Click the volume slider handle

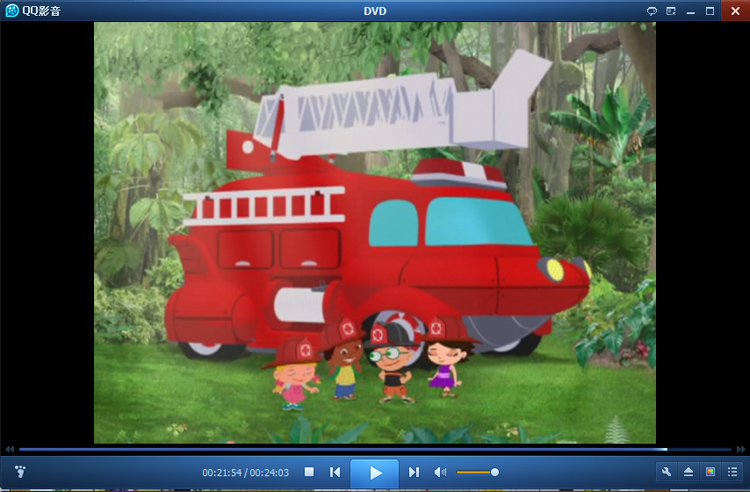tap(495, 472)
